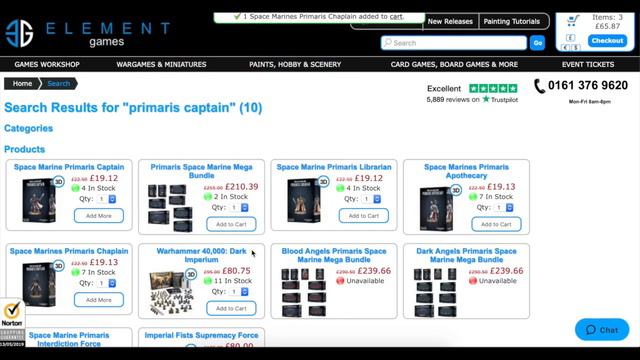Click the Categories heading
This screenshot has width=640, height=360.
pos(29,128)
